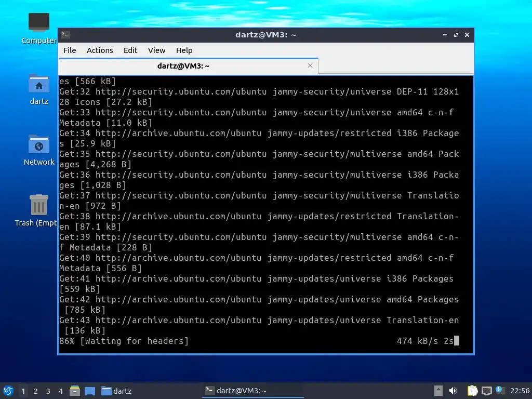The width and height of the screenshot is (532, 399).
Task: Open the volume control tray icon
Action: (x=453, y=391)
